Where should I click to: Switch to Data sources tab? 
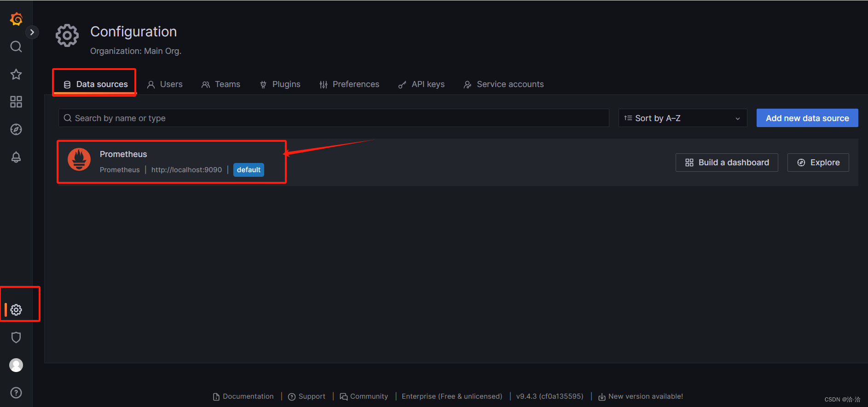click(x=95, y=84)
